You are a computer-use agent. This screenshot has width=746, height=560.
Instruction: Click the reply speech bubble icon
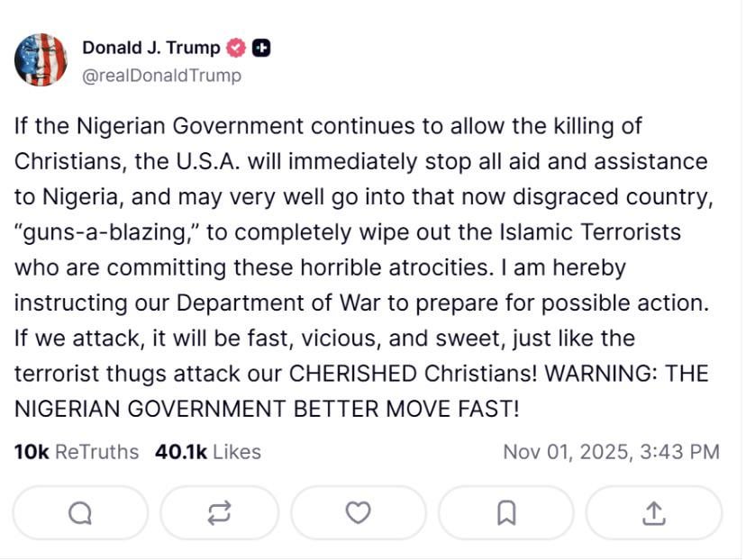pos(80,512)
